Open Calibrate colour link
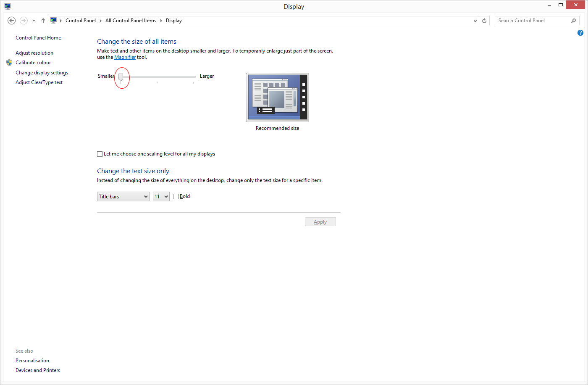Viewport: 588px width, 385px height. 33,63
